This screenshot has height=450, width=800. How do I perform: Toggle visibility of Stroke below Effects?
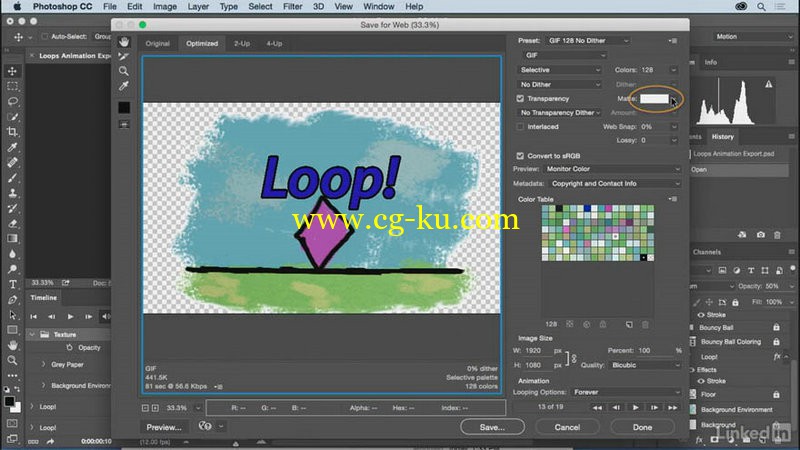point(701,381)
